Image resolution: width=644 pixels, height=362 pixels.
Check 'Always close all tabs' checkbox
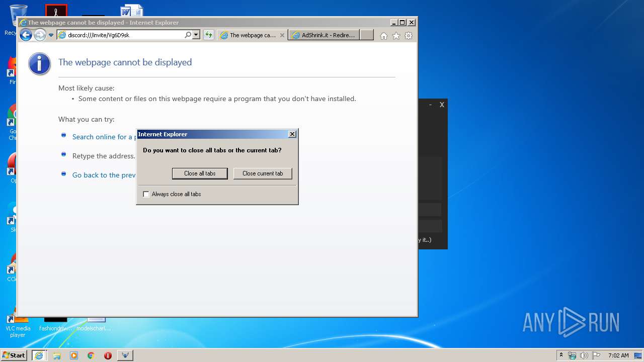click(146, 194)
